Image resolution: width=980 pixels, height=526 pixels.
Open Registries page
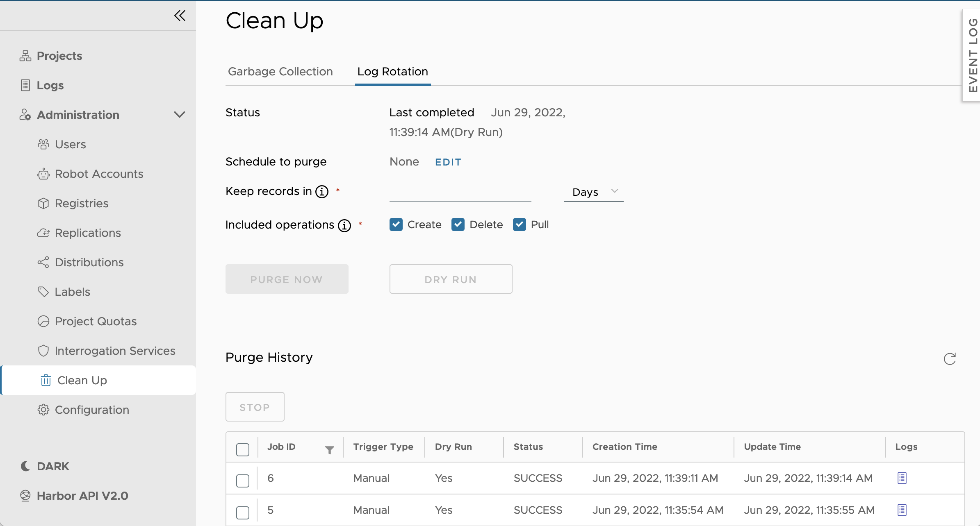pyautogui.click(x=82, y=203)
